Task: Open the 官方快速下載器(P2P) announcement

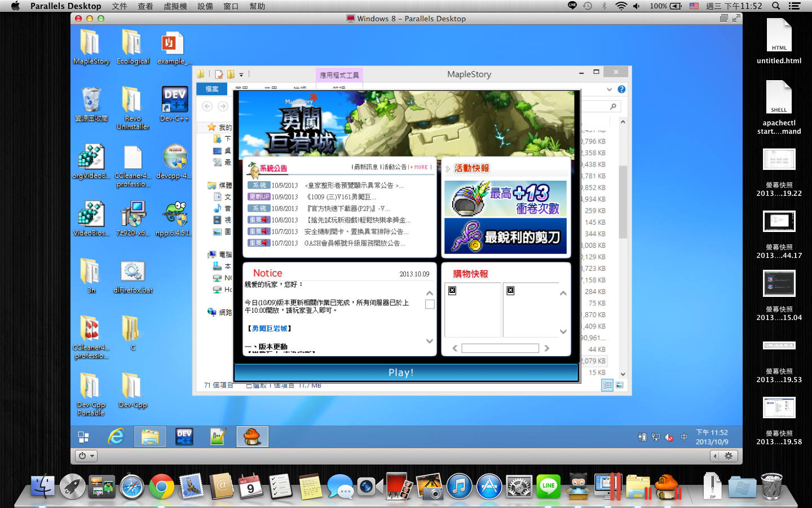Action: click(x=347, y=208)
